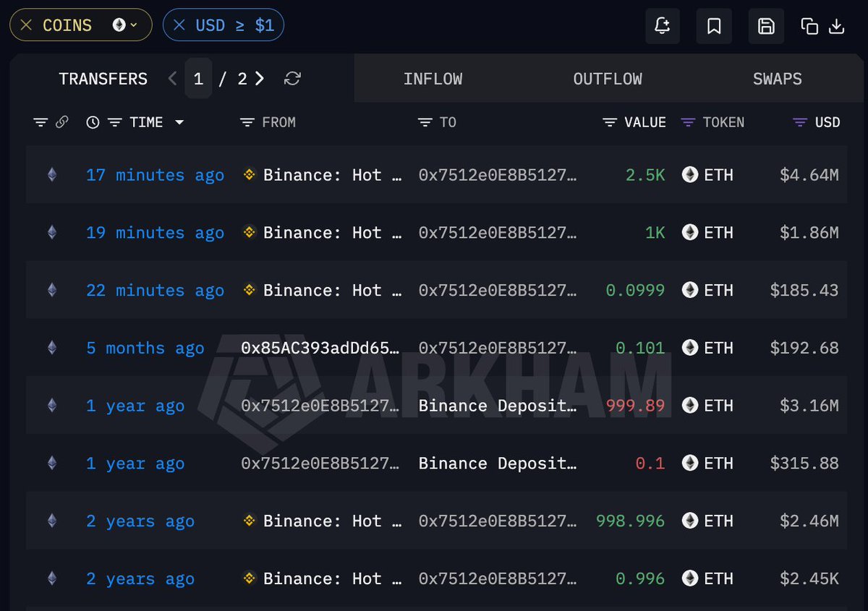Click Binance Deposit in the $3.16M row
Viewport: 868px width, 611px height.
tap(498, 406)
